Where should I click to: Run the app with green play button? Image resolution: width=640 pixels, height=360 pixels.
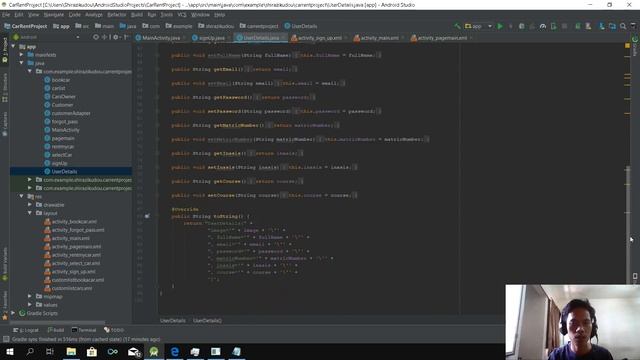pyautogui.click(x=500, y=26)
